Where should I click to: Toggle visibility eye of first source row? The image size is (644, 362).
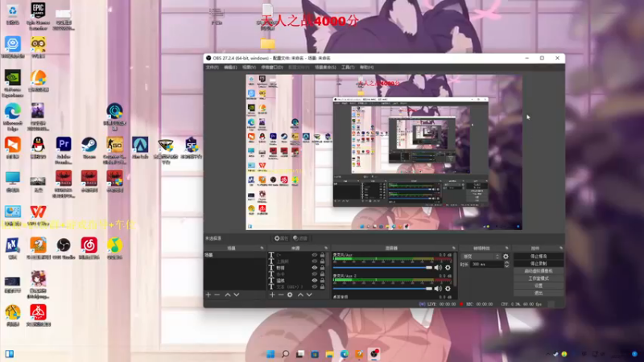[x=315, y=255]
